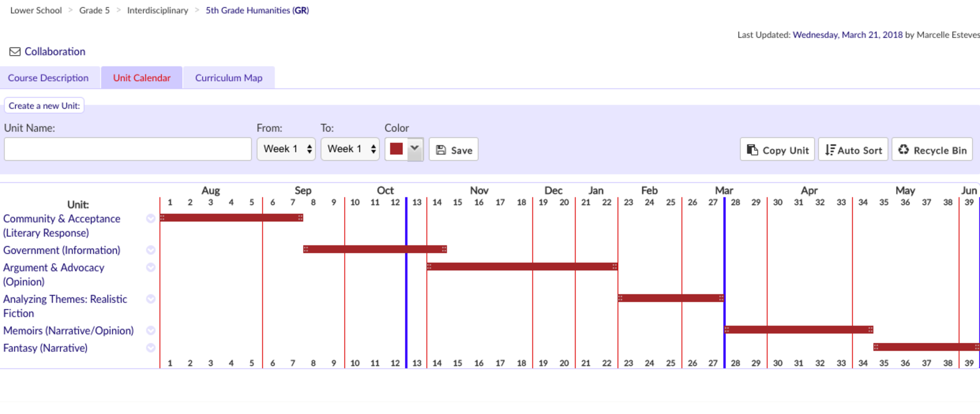Click the Government unit timeline bar
The image size is (980, 414).
click(375, 249)
